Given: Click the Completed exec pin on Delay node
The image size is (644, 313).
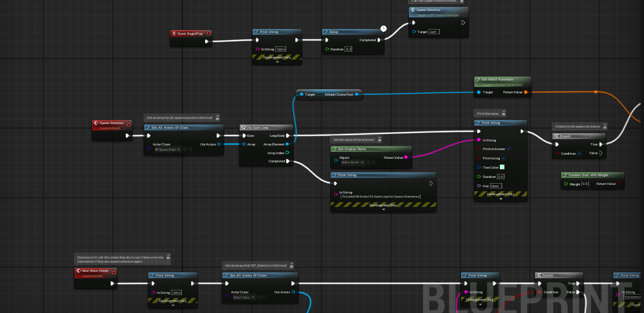Looking at the screenshot, I should (379, 41).
